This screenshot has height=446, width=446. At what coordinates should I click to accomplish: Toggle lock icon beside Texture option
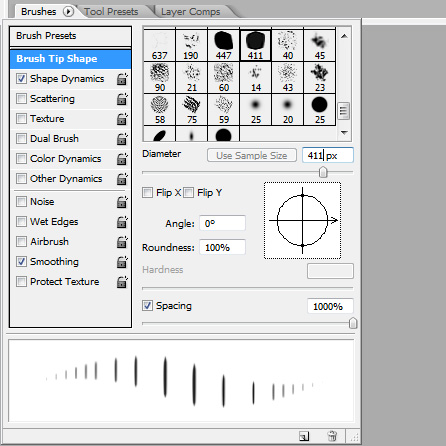[122, 119]
